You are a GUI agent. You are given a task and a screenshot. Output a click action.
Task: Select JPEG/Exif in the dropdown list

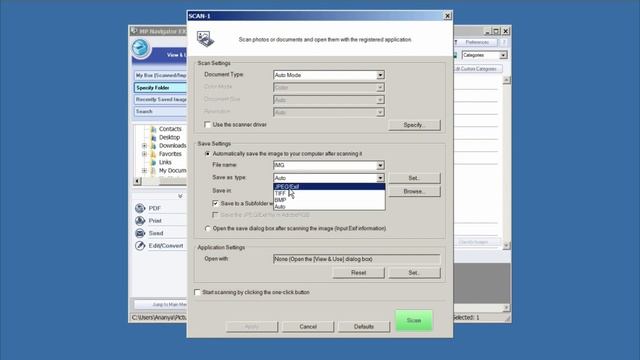(329, 187)
